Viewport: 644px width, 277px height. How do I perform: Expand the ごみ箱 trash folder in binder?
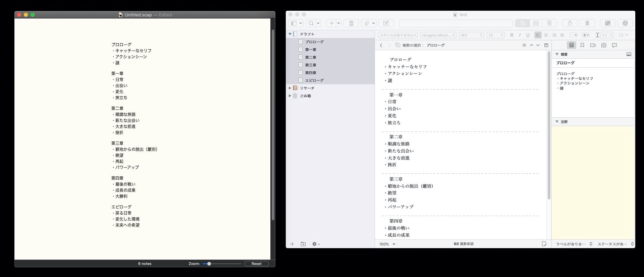(x=290, y=96)
